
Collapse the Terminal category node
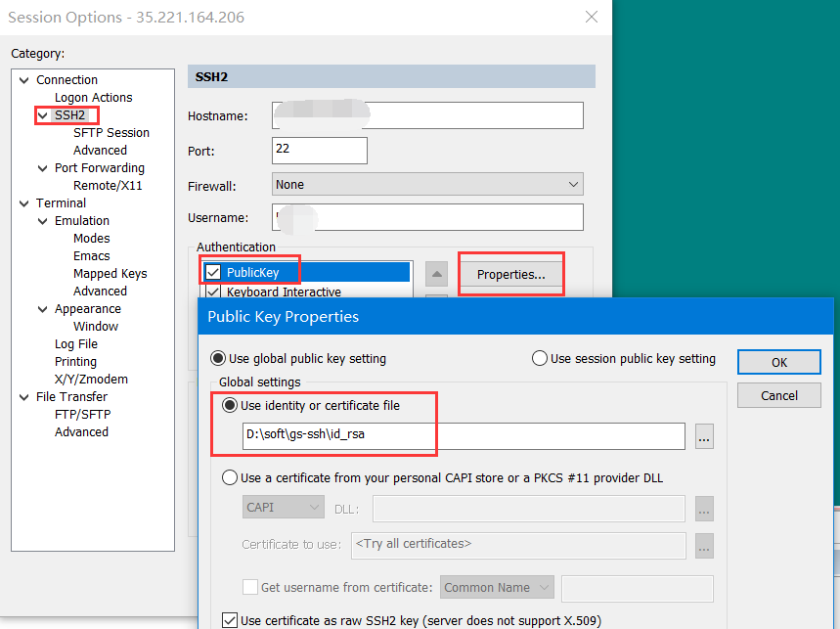coord(24,203)
